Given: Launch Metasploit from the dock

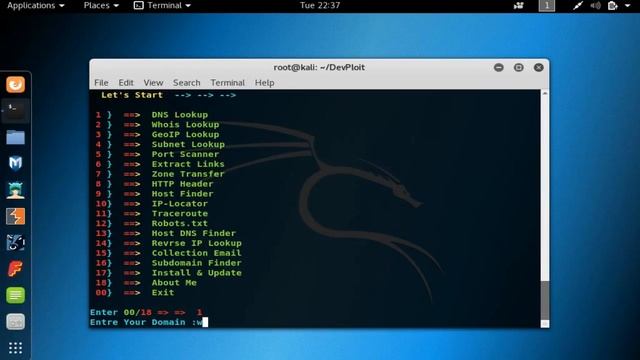Looking at the screenshot, I should point(16,163).
